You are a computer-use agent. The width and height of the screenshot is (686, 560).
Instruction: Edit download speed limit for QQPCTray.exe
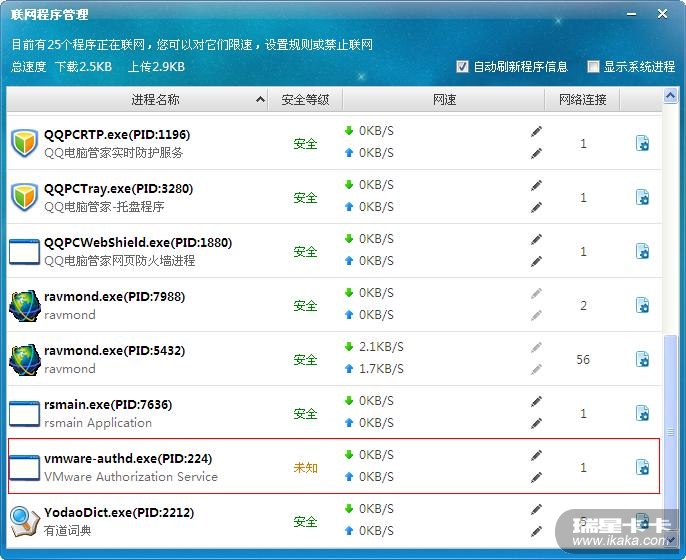536,185
